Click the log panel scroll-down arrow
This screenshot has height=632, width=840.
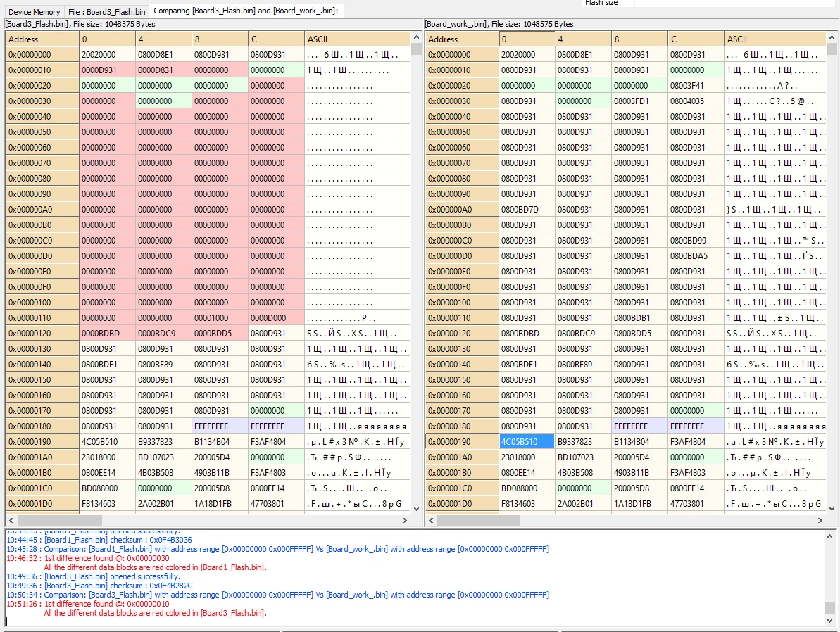coord(830,621)
